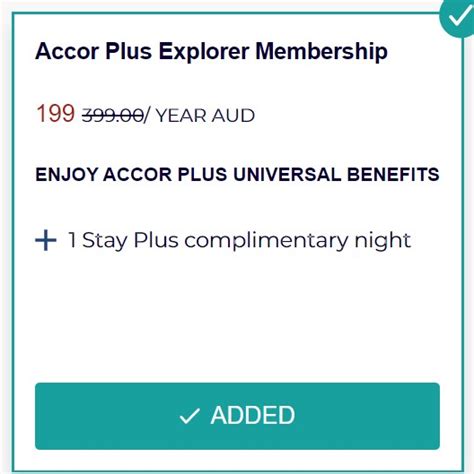
Task: Click the teal checkmark badge on card corner
Action: (x=458, y=17)
